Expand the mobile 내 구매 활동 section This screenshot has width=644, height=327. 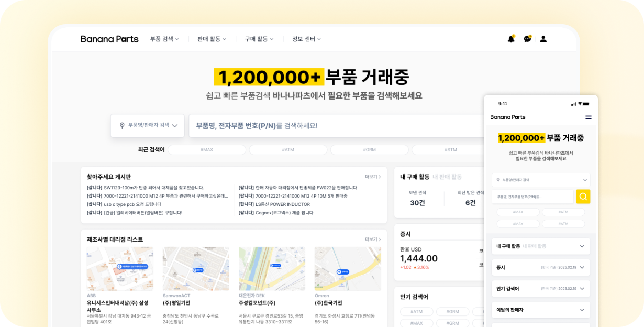(x=541, y=246)
